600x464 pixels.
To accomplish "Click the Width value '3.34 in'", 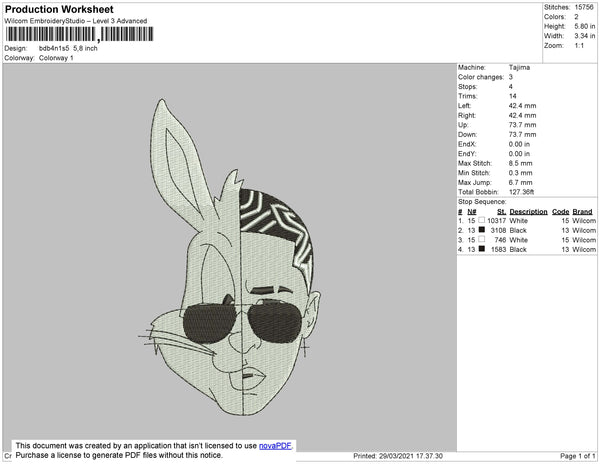I will (x=585, y=36).
